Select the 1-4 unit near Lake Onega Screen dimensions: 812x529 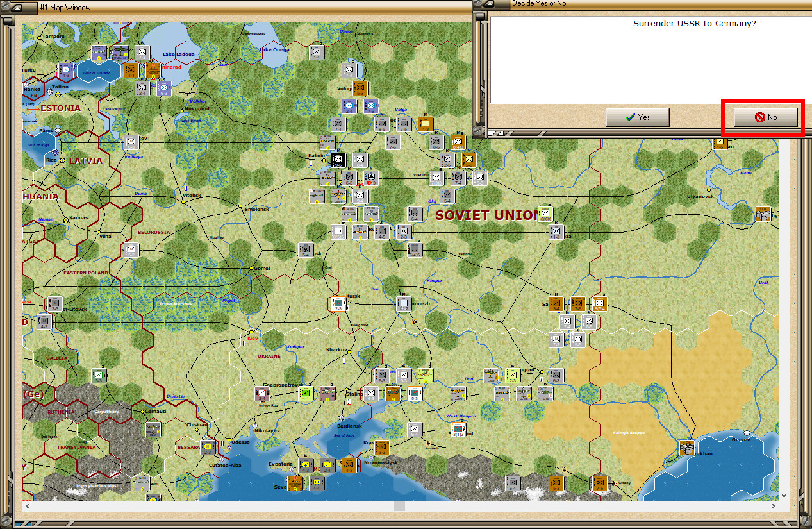coord(316,52)
